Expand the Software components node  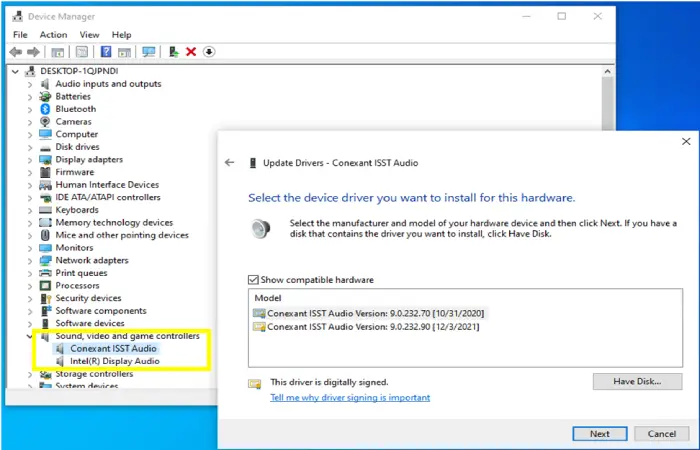coord(30,311)
